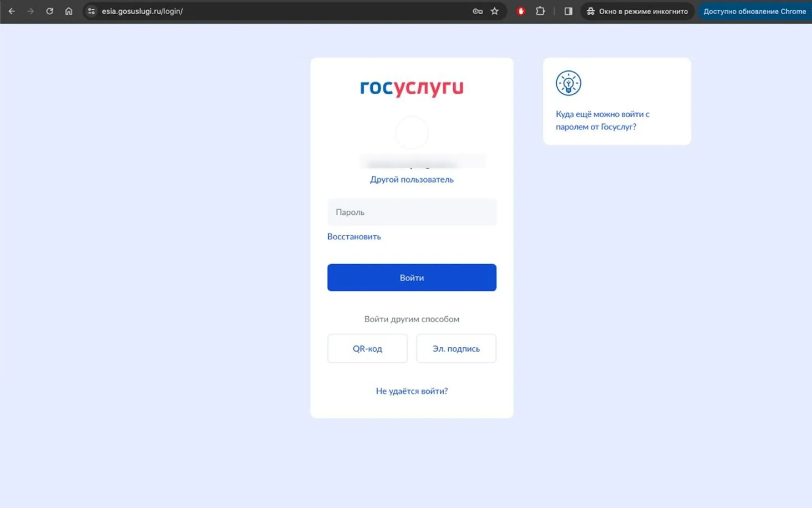This screenshot has width=812, height=508.
Task: Open Не удаётся войти? help link
Action: coord(412,391)
